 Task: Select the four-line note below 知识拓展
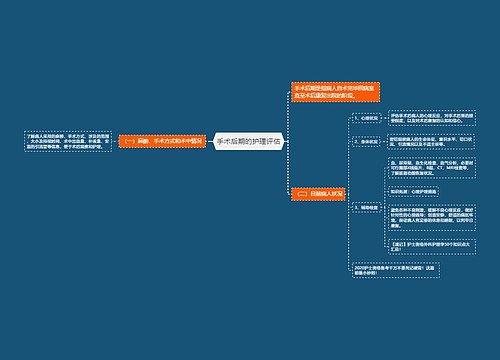click(432, 218)
